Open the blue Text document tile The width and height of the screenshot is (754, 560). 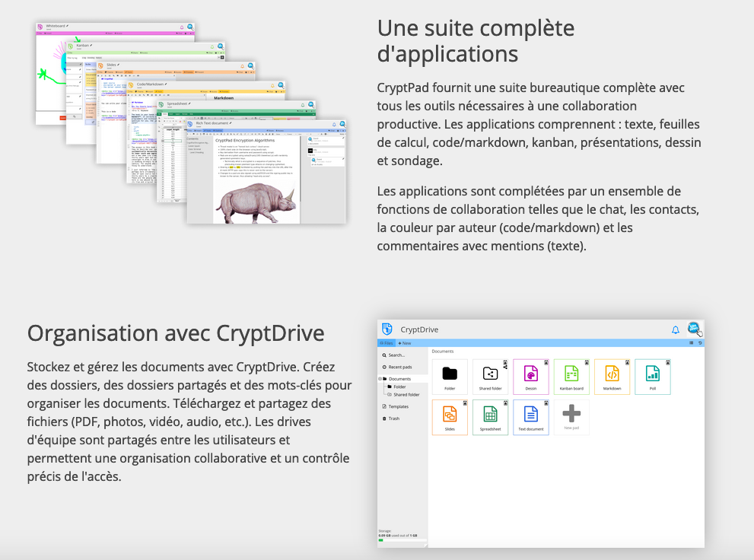click(x=531, y=417)
